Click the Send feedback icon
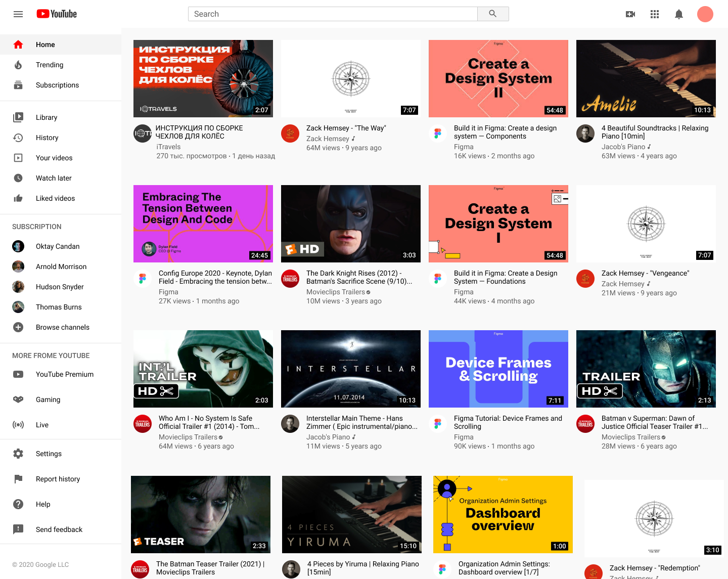728x579 pixels. point(18,529)
